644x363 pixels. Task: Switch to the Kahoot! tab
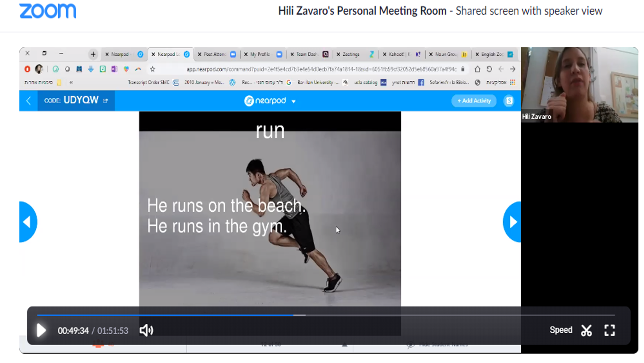[396, 54]
